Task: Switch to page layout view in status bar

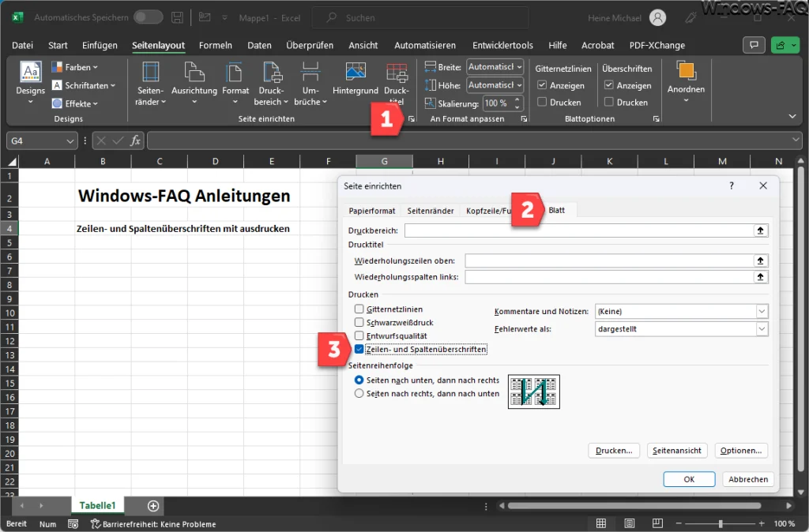Action: click(x=630, y=524)
